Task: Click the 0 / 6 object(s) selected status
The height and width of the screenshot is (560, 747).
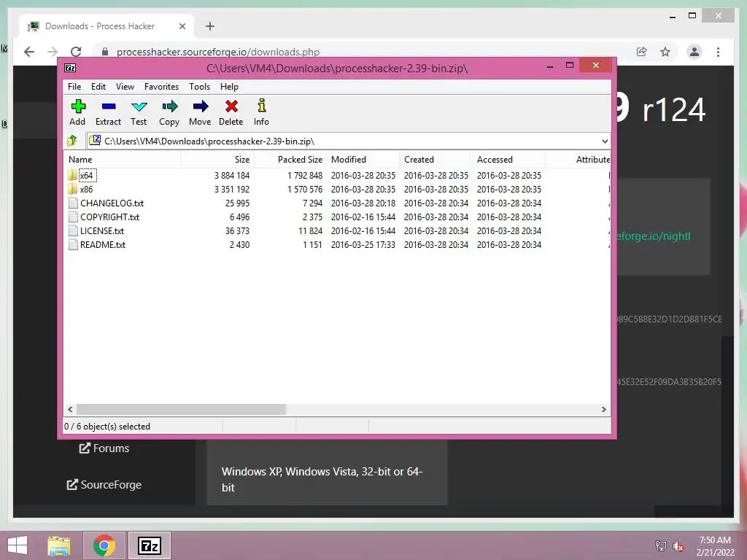Action: click(x=107, y=426)
